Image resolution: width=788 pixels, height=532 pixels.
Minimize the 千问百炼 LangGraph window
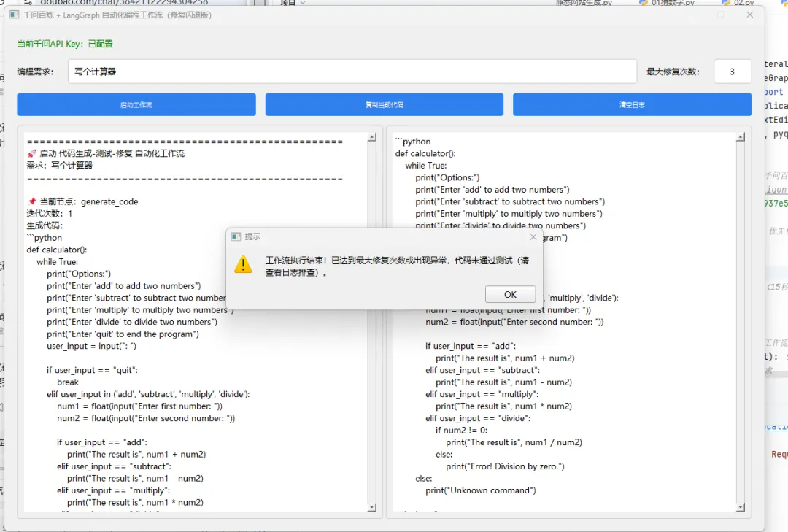coord(692,15)
